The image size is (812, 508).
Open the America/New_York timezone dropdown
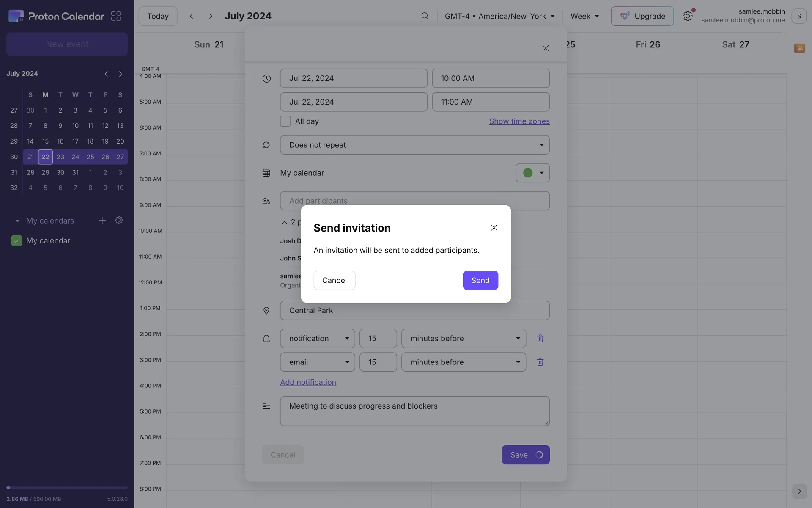[499, 16]
